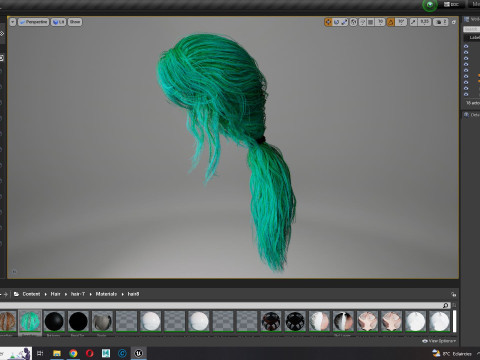Viewport: 480px width, 360px height.
Task: Select the Rotate gizmo tool
Action: pyautogui.click(x=336, y=22)
